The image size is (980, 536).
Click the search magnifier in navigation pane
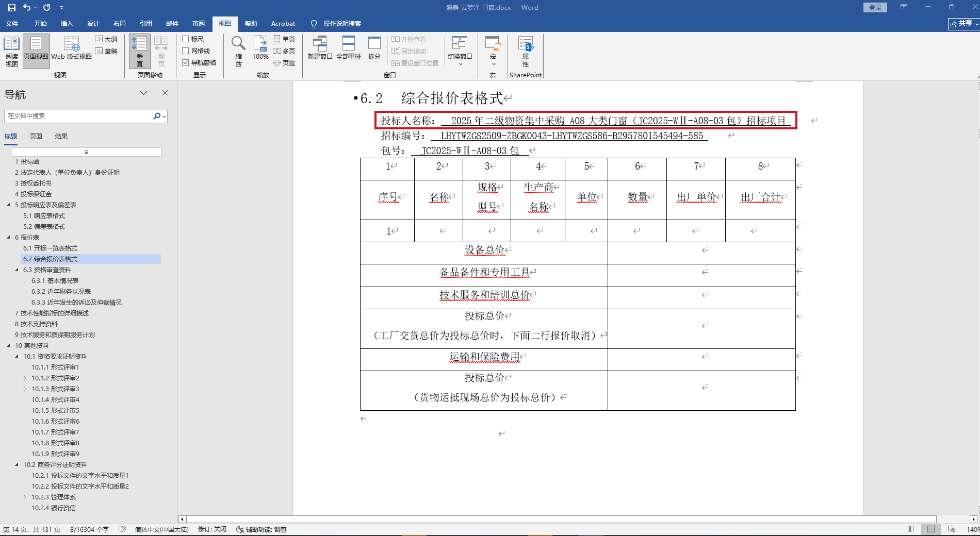pos(157,116)
